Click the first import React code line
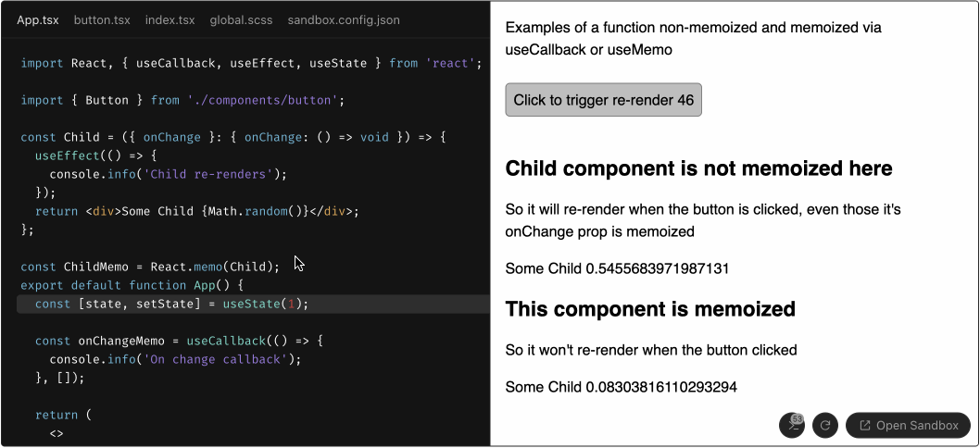 pos(251,63)
